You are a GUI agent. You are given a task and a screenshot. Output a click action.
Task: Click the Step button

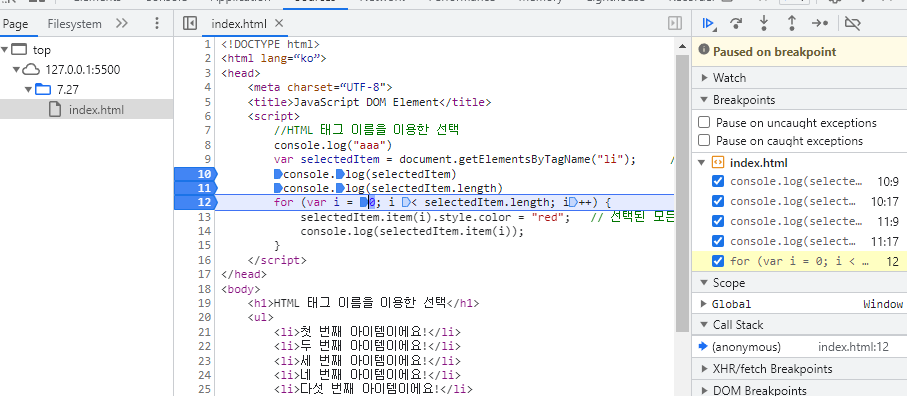click(820, 23)
